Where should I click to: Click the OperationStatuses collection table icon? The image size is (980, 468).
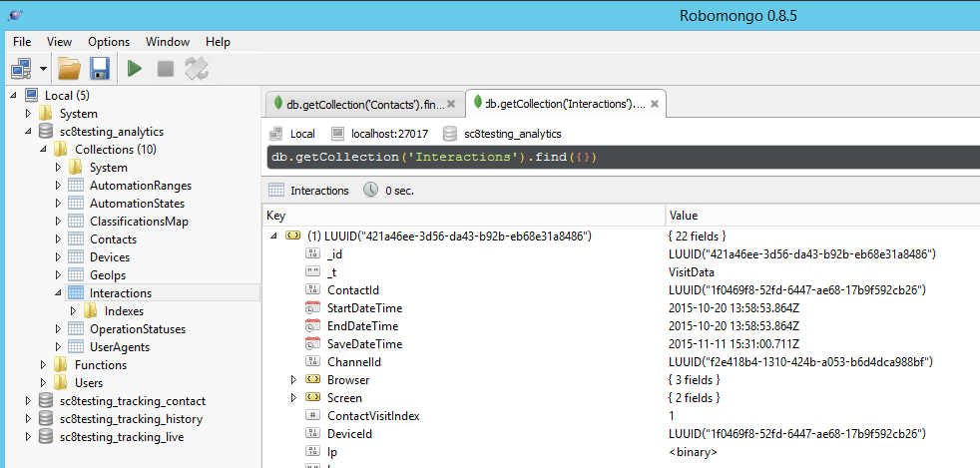(x=76, y=328)
